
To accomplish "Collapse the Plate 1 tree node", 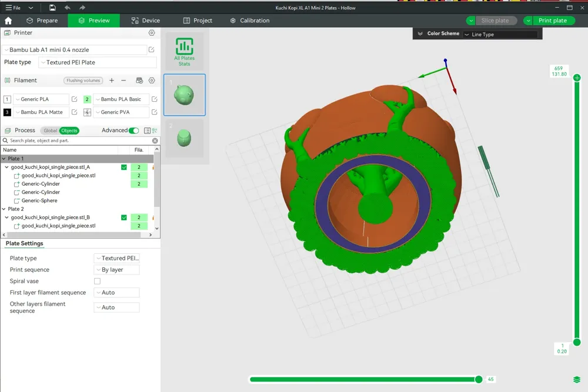I will (x=4, y=159).
